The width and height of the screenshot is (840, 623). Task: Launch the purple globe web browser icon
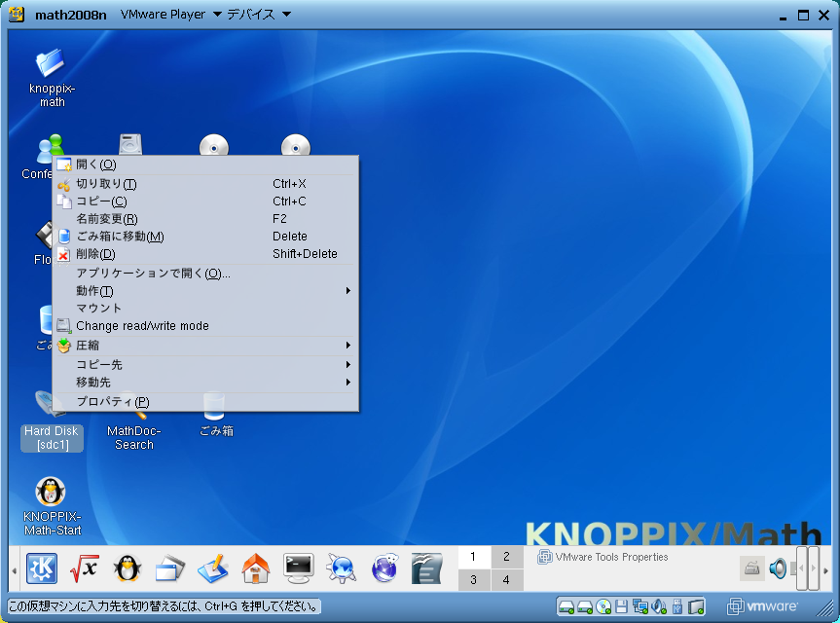(x=384, y=568)
